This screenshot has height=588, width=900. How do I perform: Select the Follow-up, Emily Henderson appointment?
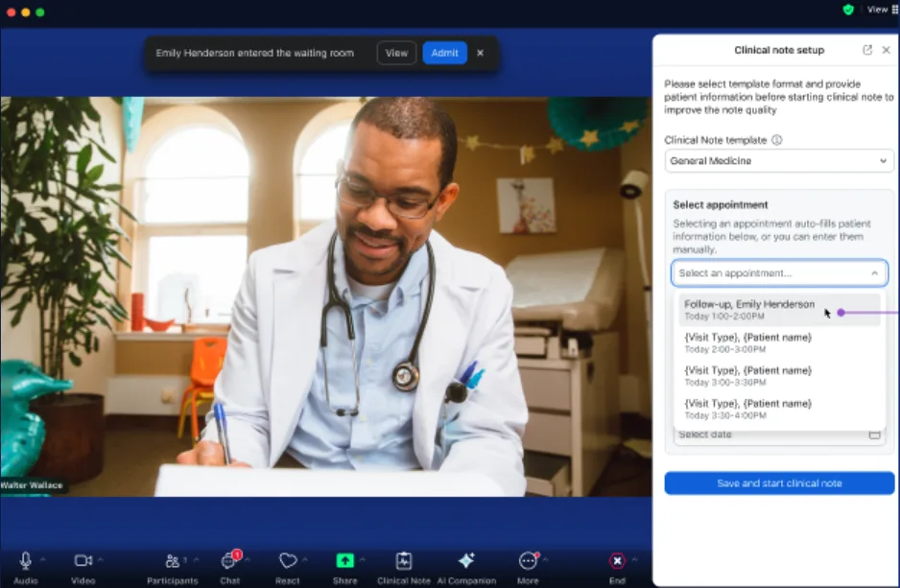pyautogui.click(x=748, y=309)
